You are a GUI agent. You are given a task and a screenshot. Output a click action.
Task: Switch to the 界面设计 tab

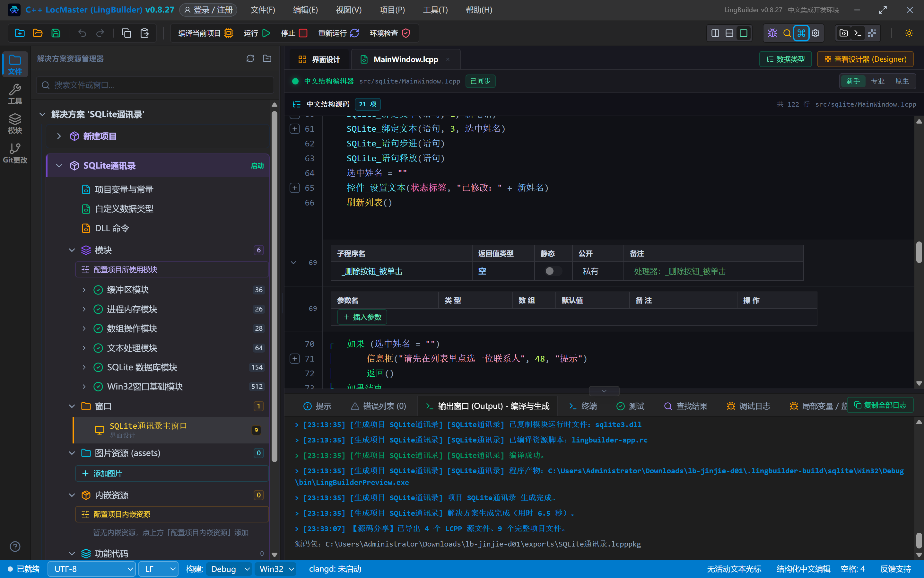pyautogui.click(x=319, y=59)
